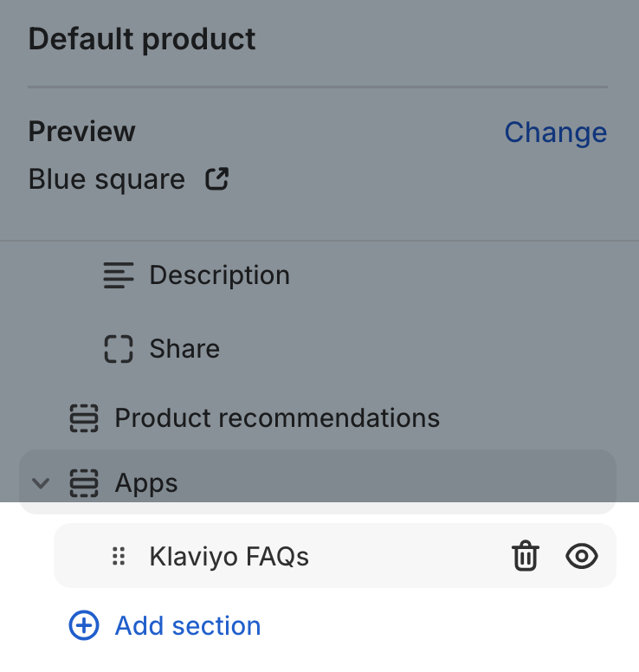
Task: Click the Change preview link
Action: pos(555,132)
